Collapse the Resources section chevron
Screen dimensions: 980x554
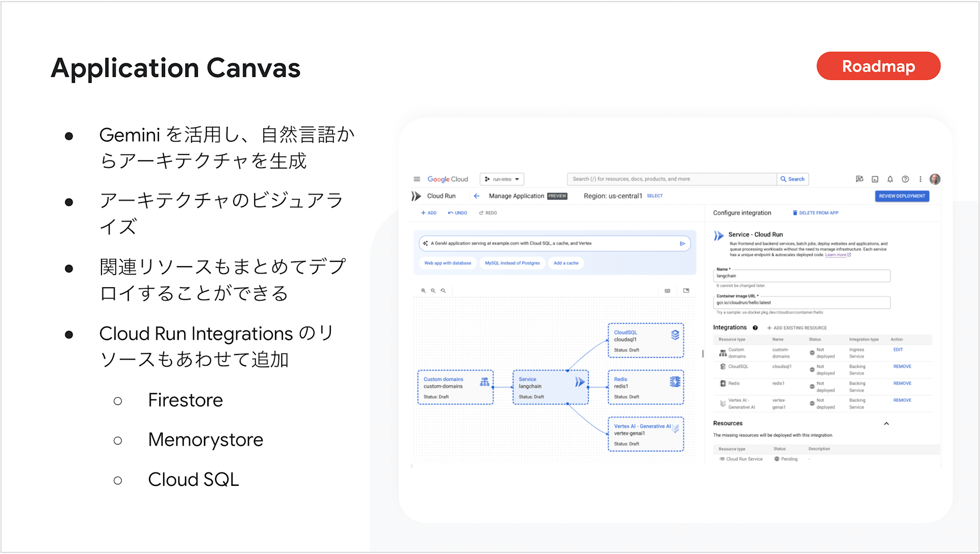click(x=886, y=424)
